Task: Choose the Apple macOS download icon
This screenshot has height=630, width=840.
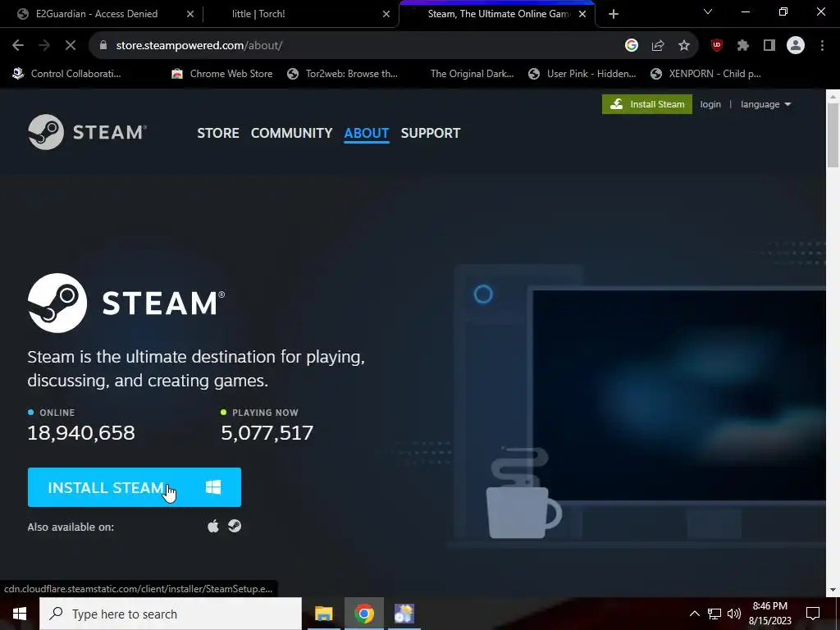Action: [x=213, y=527]
